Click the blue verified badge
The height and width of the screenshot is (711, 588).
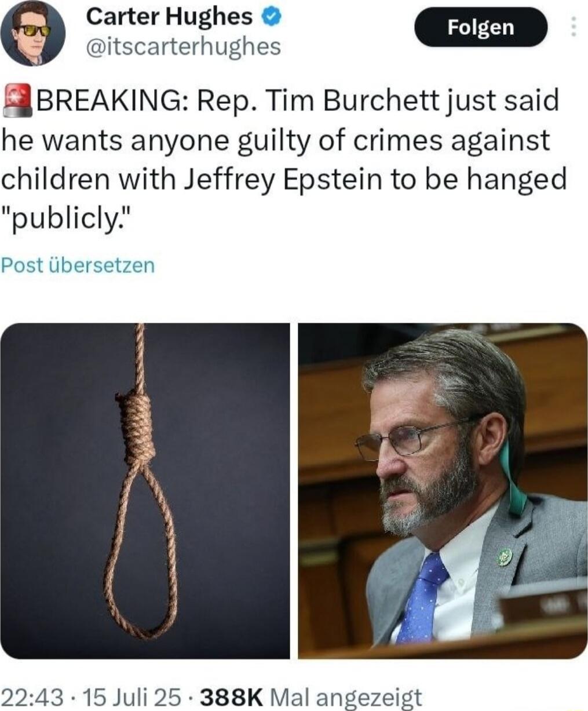point(271,19)
